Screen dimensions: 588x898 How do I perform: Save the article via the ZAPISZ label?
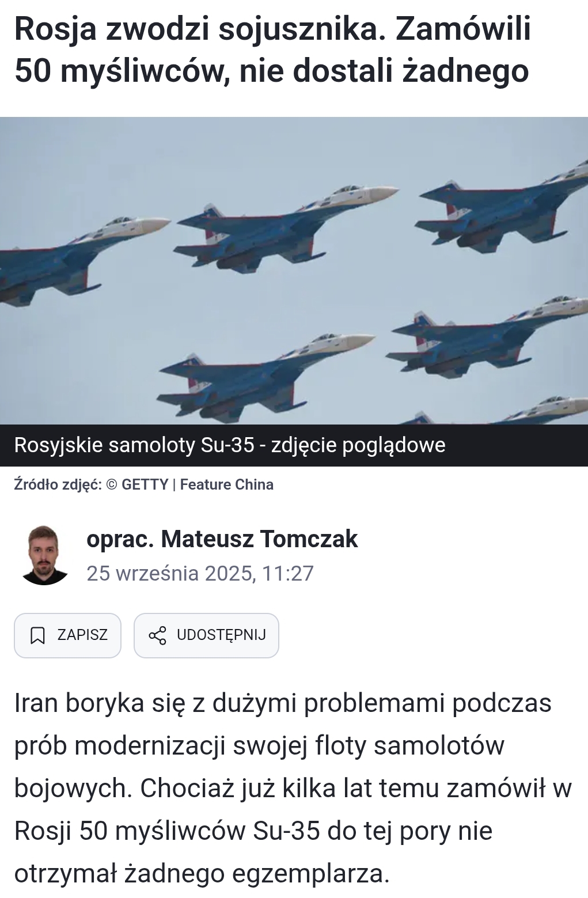tap(82, 635)
